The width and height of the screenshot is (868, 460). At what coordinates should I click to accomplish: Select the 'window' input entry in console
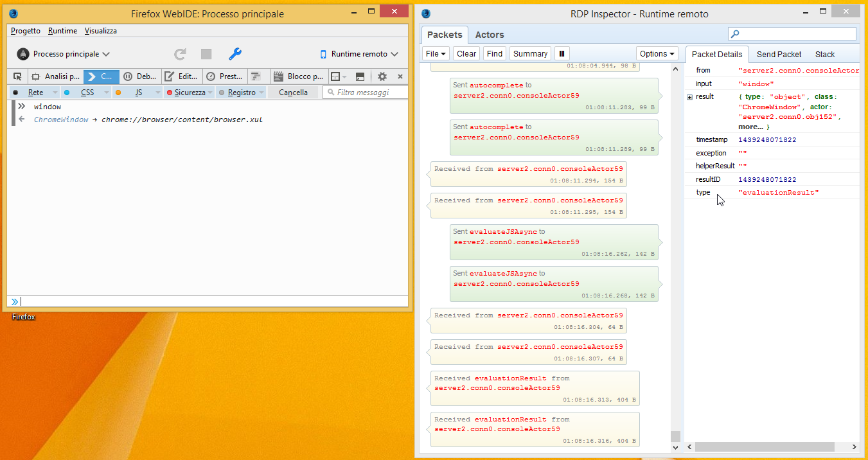click(x=48, y=107)
